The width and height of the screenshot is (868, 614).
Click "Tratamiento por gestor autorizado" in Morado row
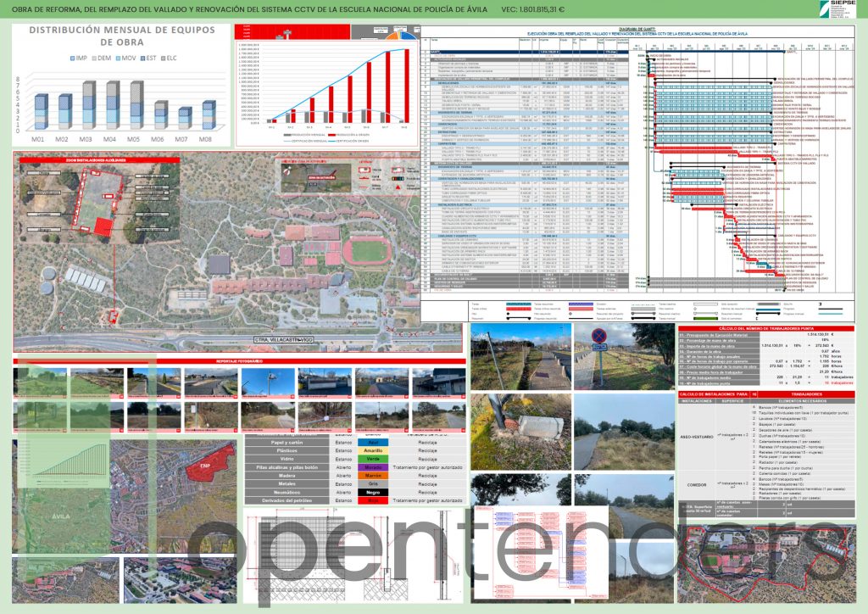427,467
